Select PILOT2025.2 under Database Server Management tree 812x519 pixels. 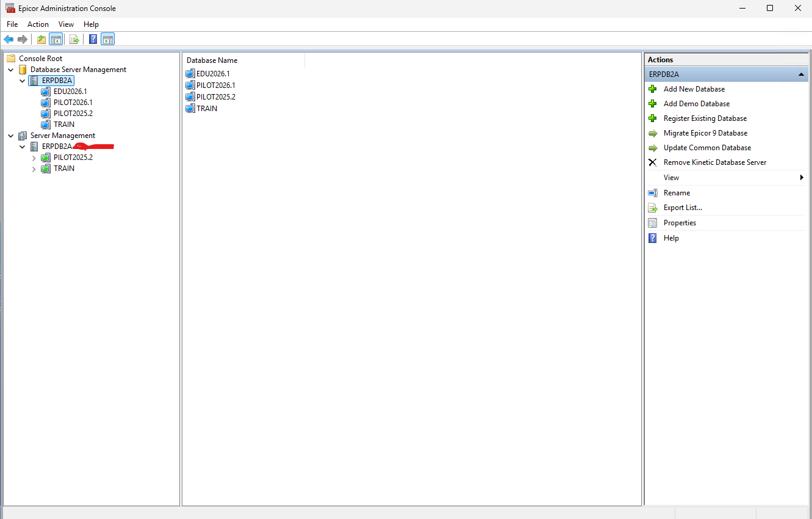[73, 114]
